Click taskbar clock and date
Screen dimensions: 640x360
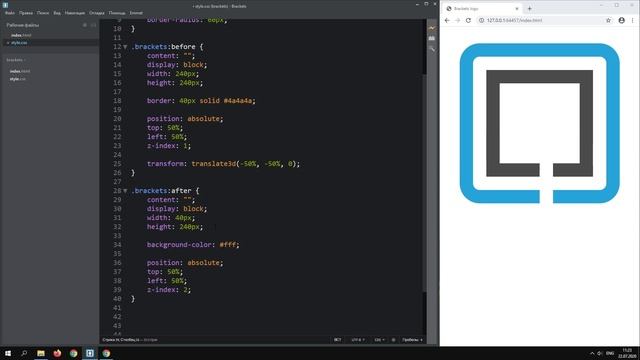627,353
